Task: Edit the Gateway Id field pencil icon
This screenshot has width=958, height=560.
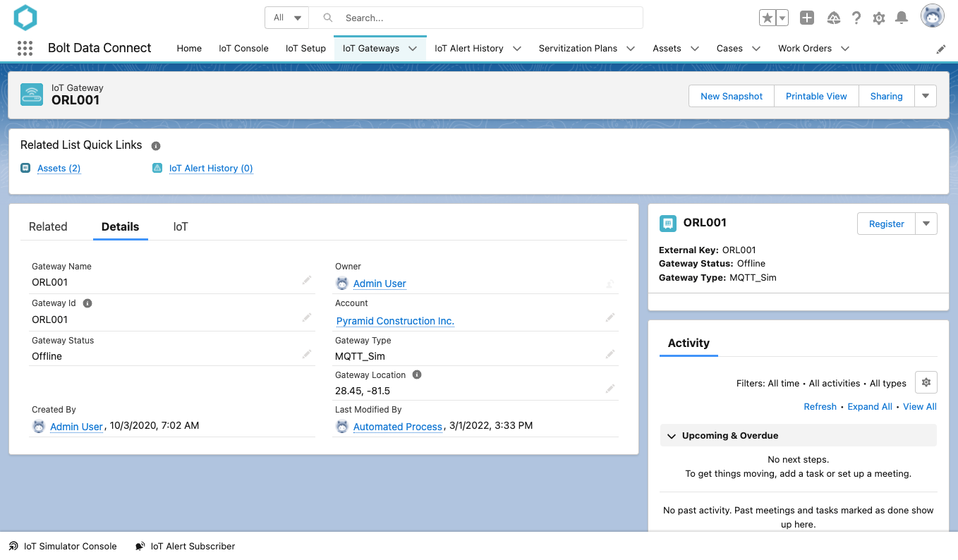Action: [x=307, y=317]
